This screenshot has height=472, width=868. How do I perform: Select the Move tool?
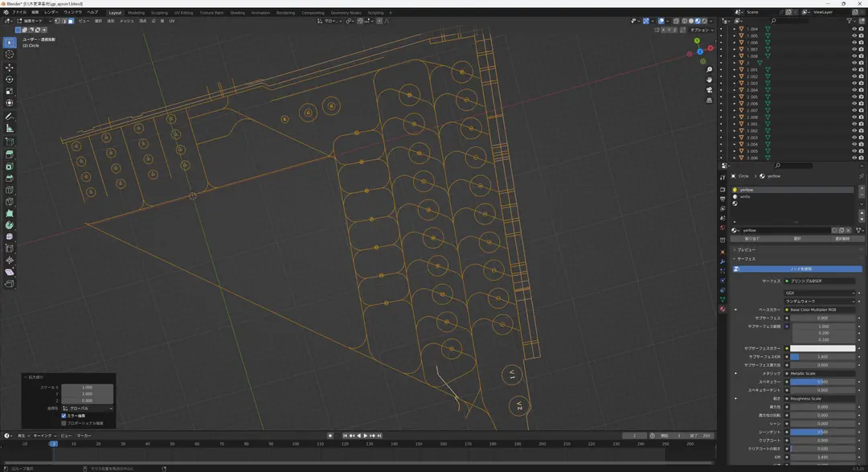pos(10,68)
